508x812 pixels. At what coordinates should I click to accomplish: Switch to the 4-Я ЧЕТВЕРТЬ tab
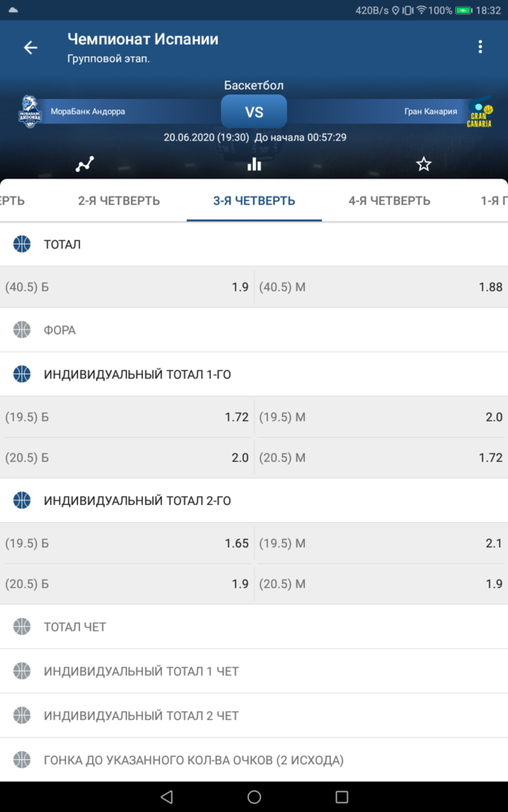(x=389, y=201)
